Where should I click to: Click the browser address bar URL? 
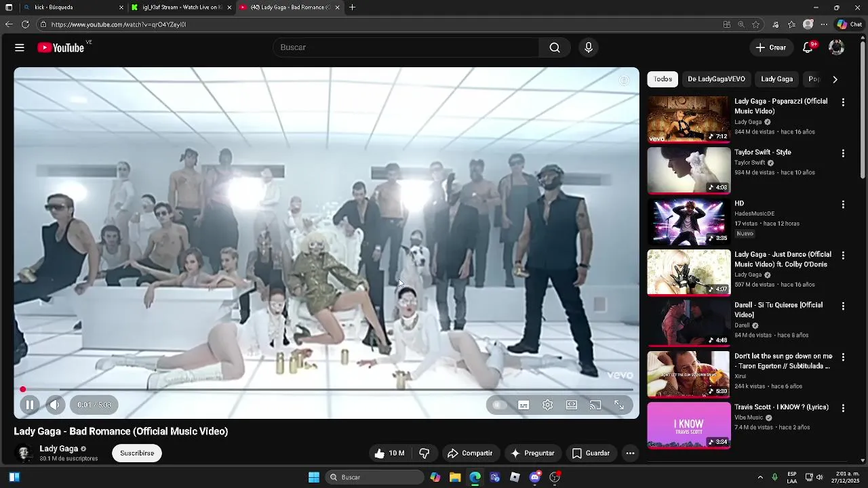tap(119, 24)
